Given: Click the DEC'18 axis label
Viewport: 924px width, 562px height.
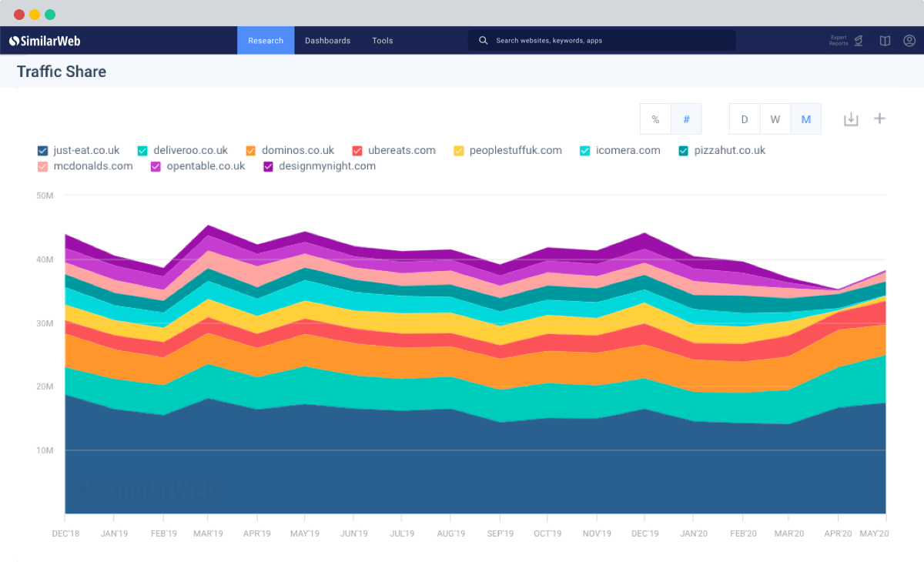Looking at the screenshot, I should coord(66,534).
